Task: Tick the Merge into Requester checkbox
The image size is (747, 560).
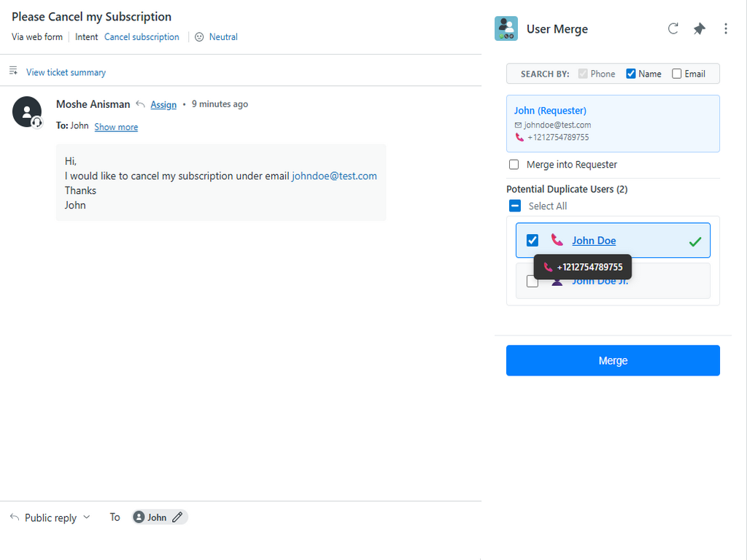Action: (514, 165)
